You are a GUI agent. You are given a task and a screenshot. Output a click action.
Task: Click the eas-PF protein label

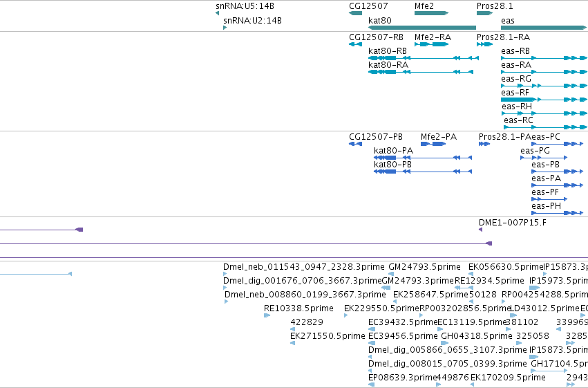(545, 192)
